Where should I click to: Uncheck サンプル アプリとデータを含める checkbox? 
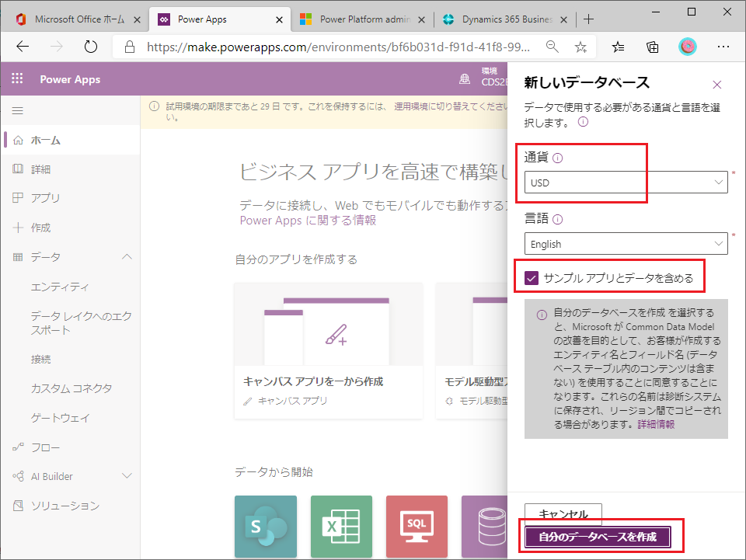532,277
